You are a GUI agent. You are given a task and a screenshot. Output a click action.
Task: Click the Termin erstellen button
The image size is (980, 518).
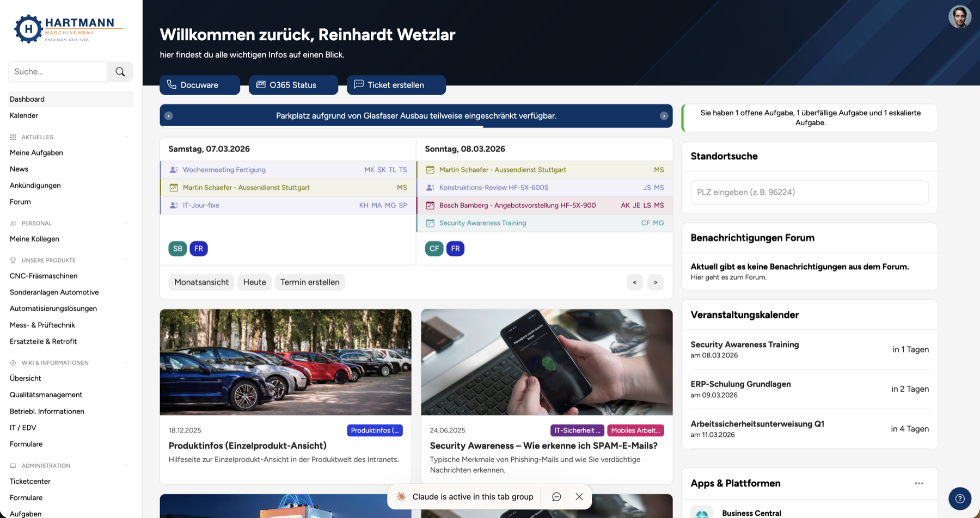[x=310, y=282]
